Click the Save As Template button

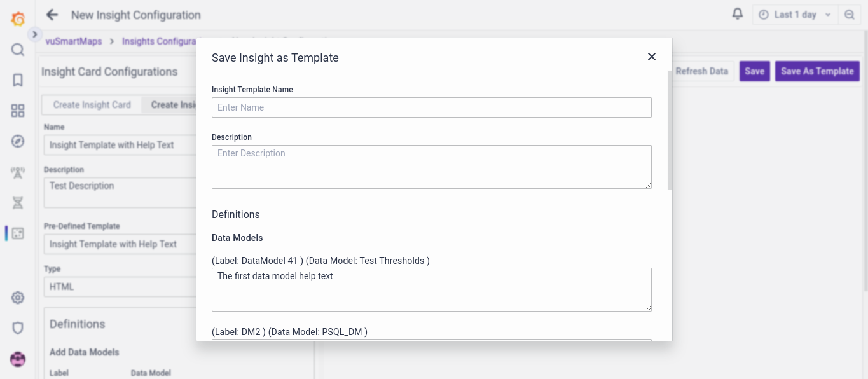click(x=817, y=71)
